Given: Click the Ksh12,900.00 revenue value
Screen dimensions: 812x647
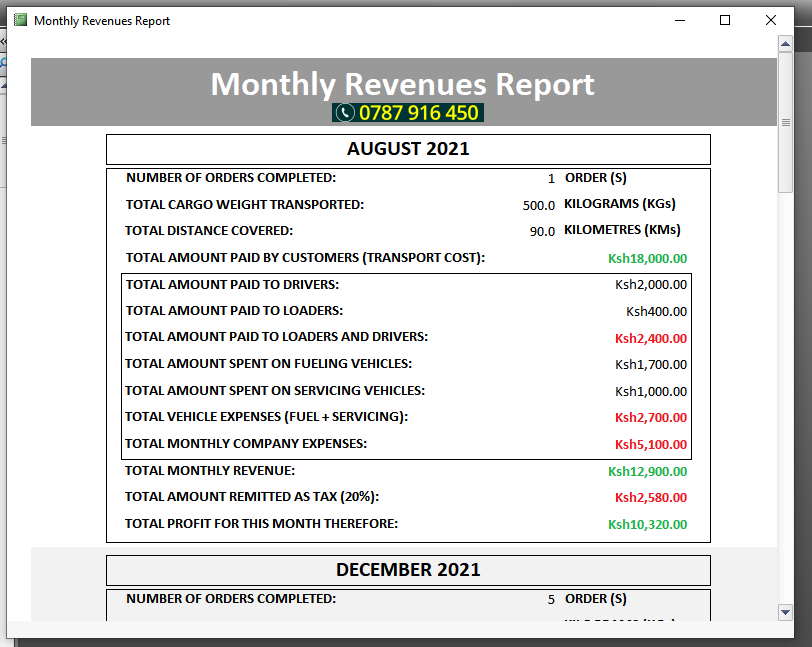Looking at the screenshot, I should pyautogui.click(x=647, y=471).
